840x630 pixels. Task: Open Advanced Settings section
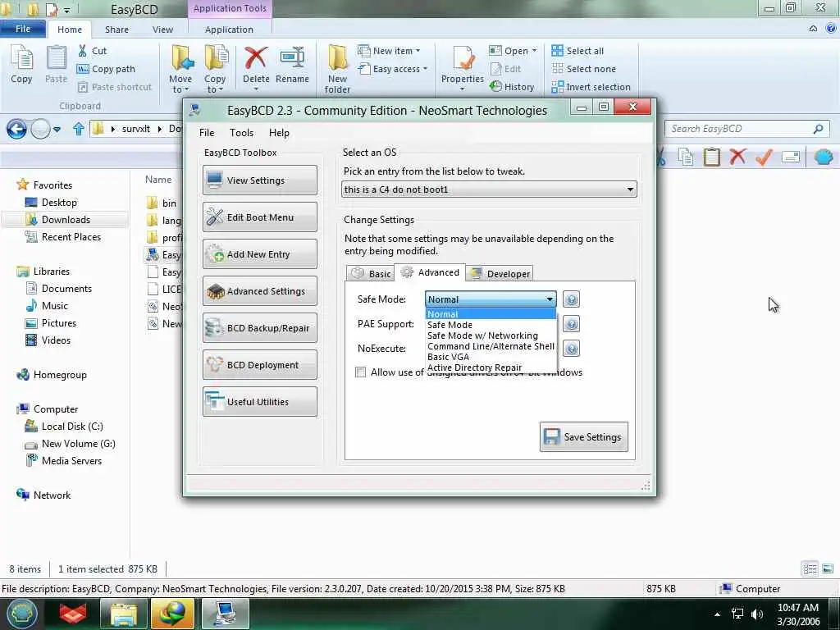(260, 291)
